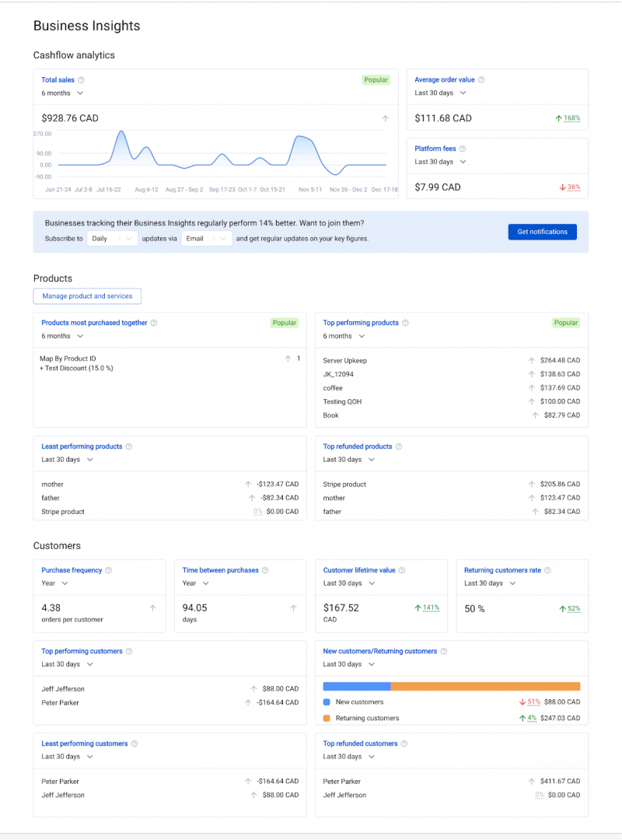Click the Platform fees question mark icon
622x840 pixels.
tap(463, 149)
